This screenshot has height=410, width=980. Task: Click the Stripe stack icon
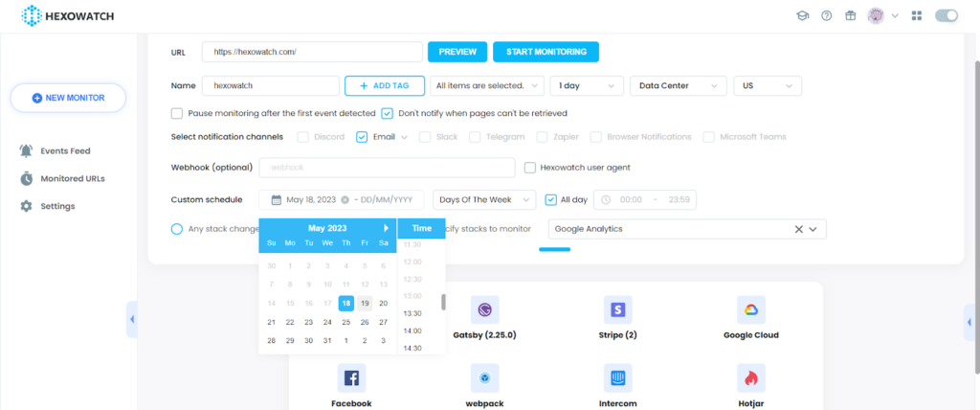pos(618,309)
